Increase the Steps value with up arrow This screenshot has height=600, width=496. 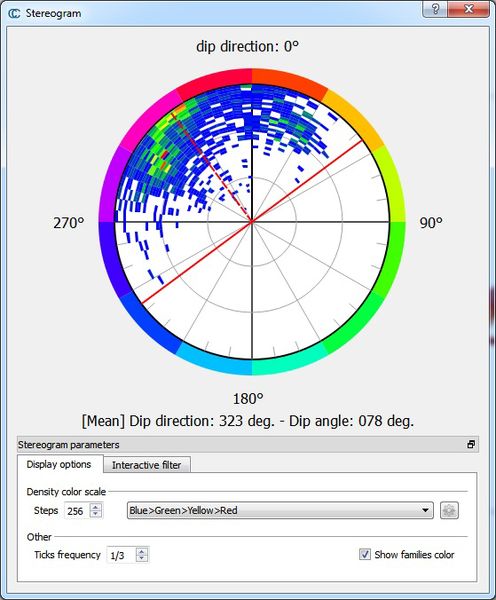click(x=96, y=507)
